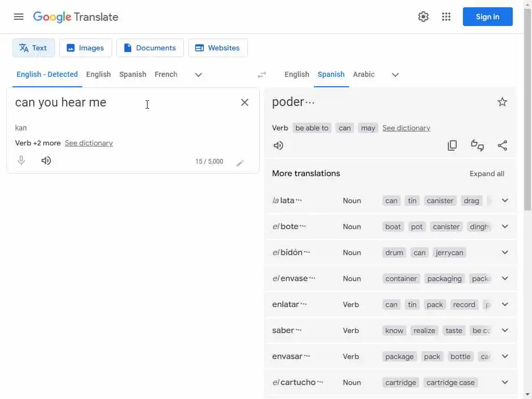This screenshot has width=532, height=399.
Task: Click 'pot' chip in bote row
Action: tap(417, 227)
